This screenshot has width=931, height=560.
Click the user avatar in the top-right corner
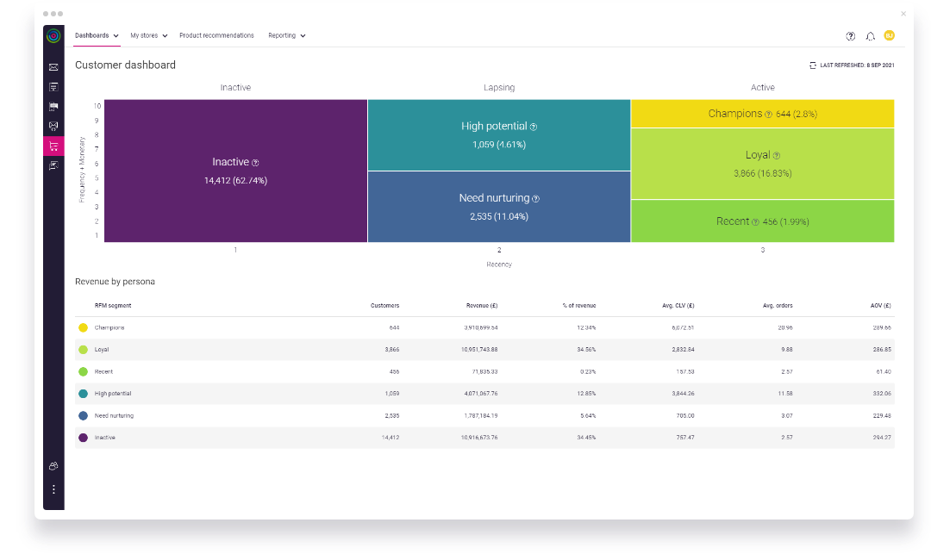tap(889, 35)
